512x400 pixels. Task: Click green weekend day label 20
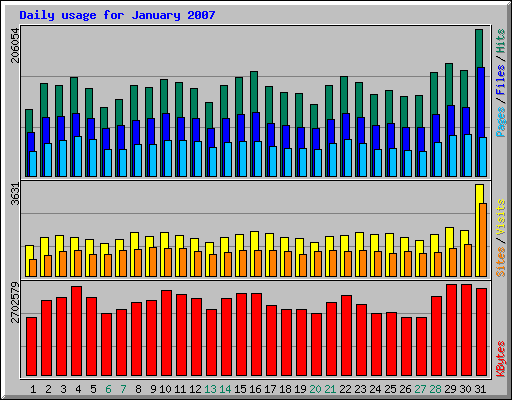coord(315,389)
